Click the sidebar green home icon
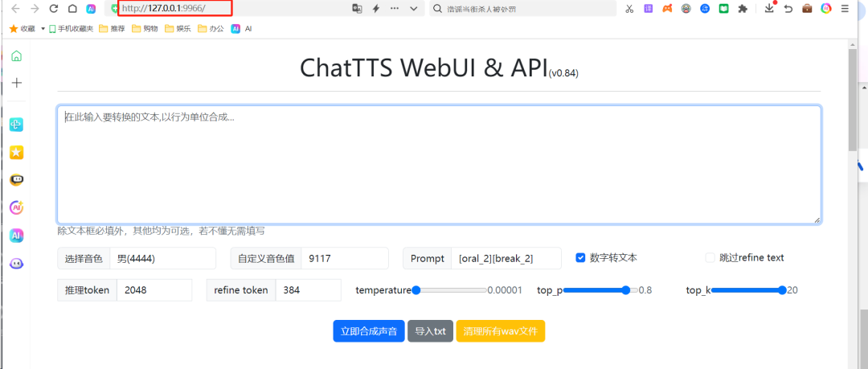 point(17,56)
